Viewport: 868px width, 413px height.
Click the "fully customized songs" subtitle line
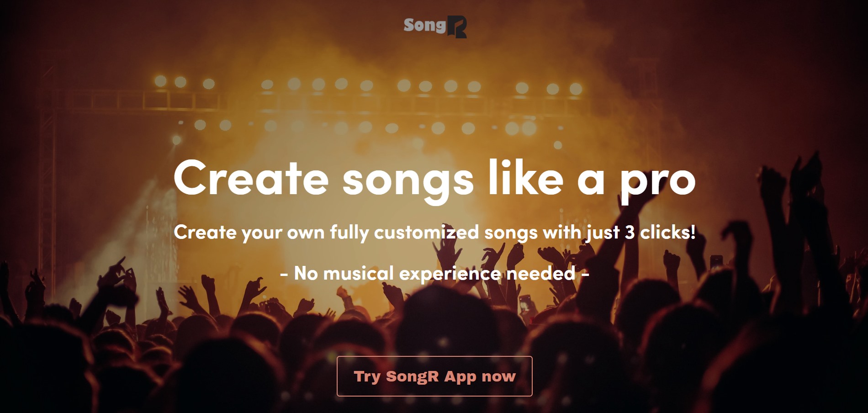pos(434,233)
